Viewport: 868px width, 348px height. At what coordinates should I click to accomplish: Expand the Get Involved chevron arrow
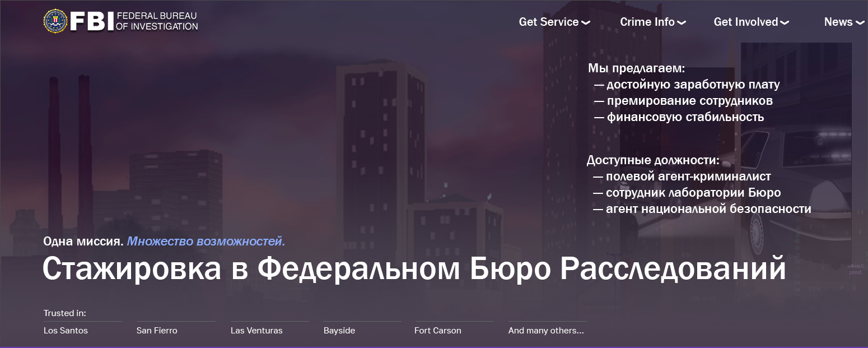click(785, 23)
